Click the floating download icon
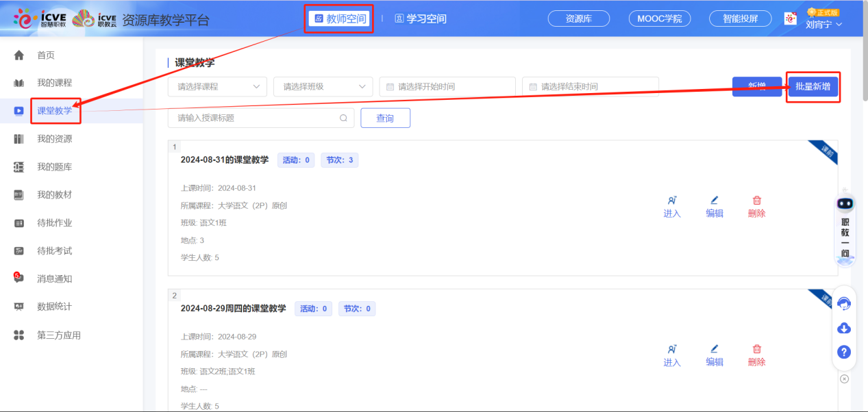The height and width of the screenshot is (412, 868). tap(843, 328)
